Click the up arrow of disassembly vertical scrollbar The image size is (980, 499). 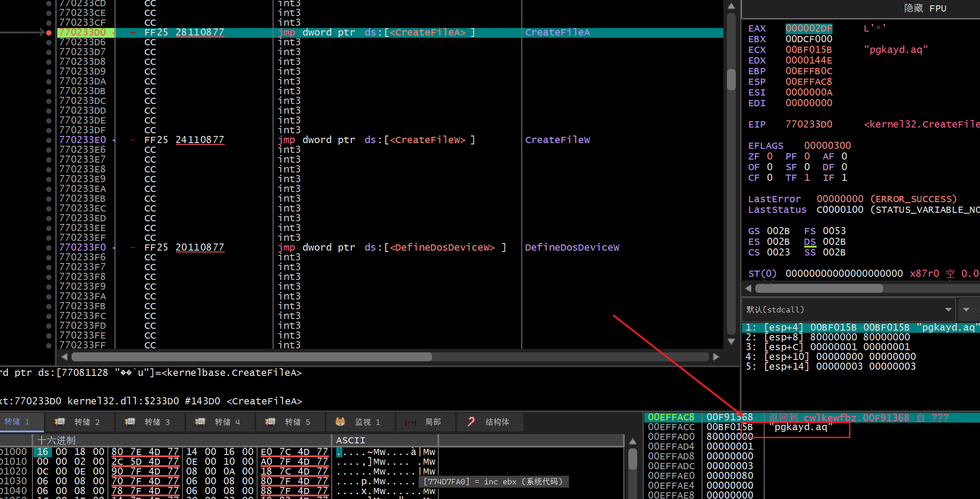(x=731, y=6)
